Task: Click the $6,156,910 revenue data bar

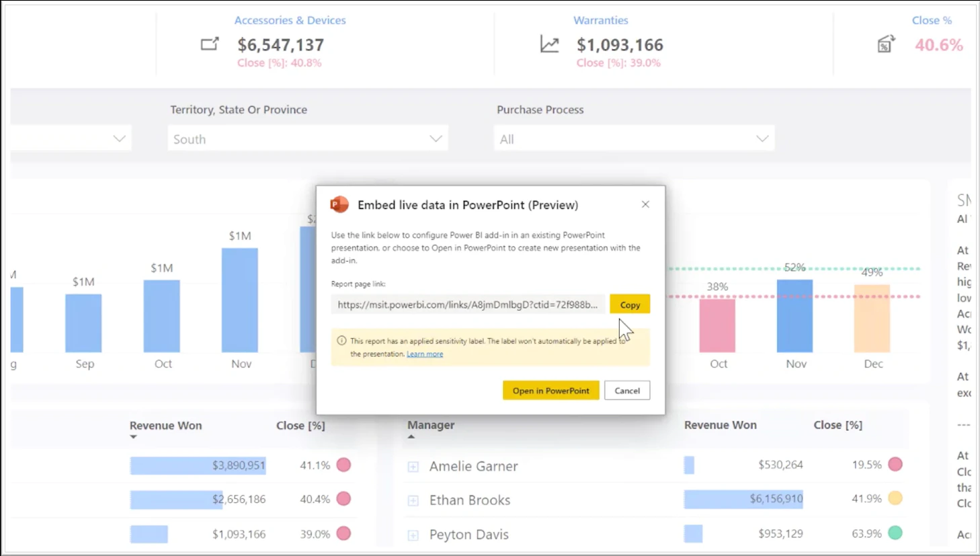Action: click(743, 499)
